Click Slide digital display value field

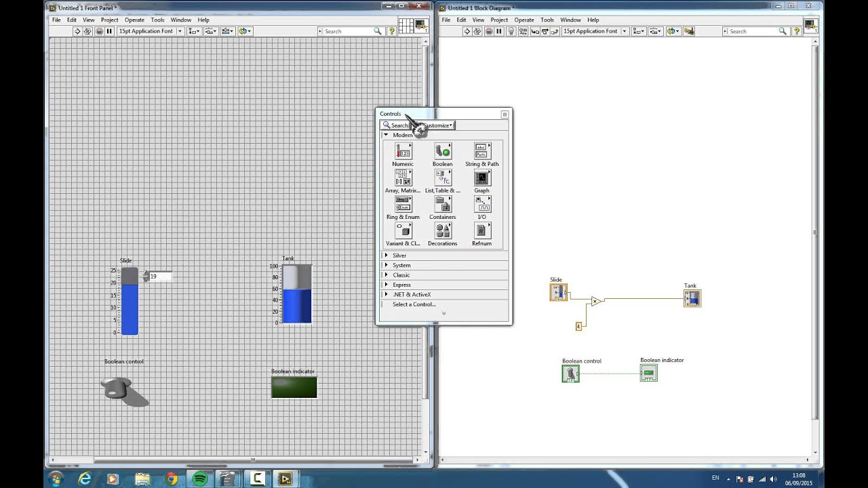161,277
